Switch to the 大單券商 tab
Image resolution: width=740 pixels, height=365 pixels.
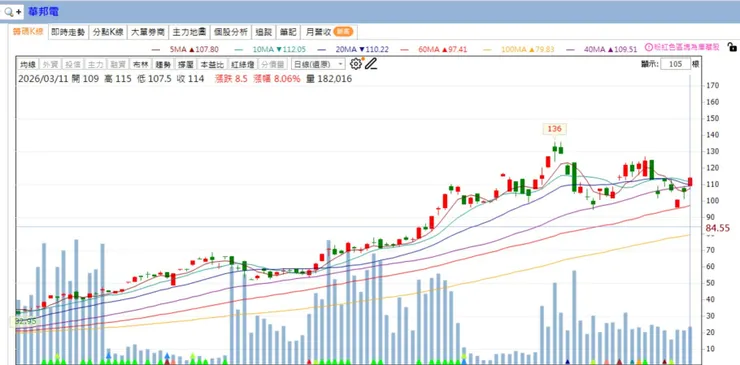point(148,32)
